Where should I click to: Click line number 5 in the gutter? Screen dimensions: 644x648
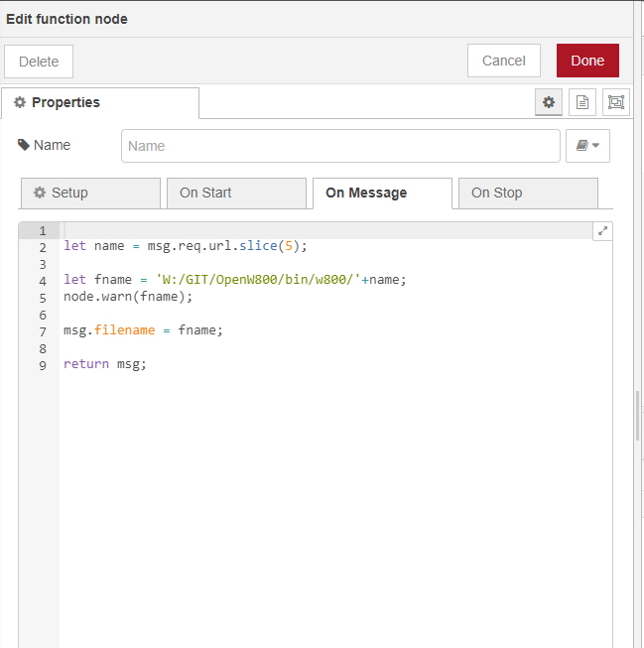coord(43,297)
